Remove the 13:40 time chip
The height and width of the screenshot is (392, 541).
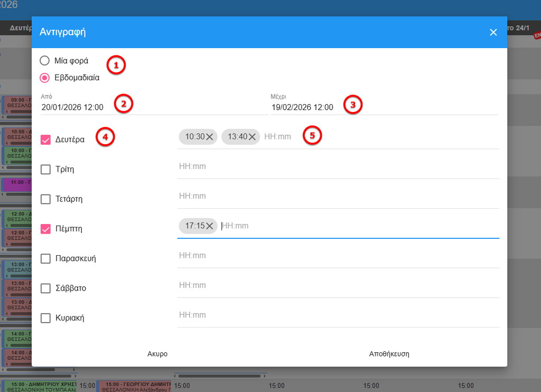coord(252,137)
